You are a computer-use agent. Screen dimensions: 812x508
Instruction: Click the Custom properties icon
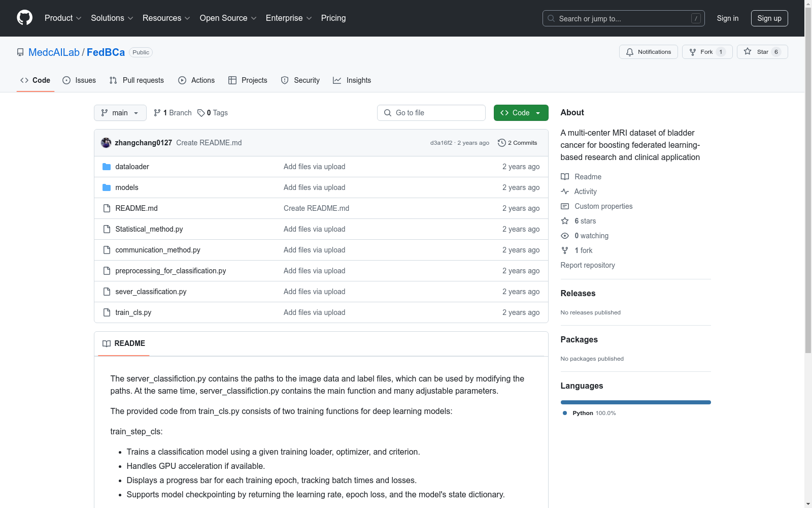pyautogui.click(x=565, y=206)
